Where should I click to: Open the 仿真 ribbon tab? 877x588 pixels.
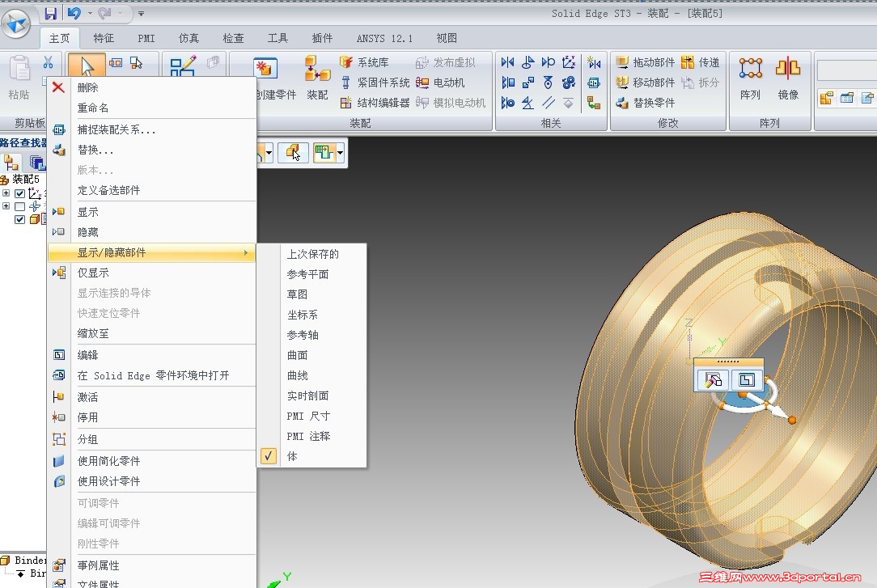point(189,38)
